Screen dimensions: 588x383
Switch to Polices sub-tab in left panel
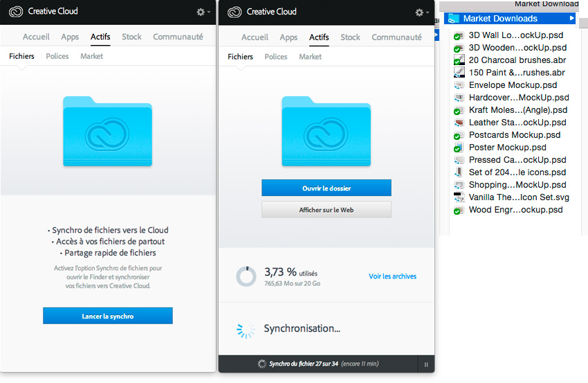[57, 56]
